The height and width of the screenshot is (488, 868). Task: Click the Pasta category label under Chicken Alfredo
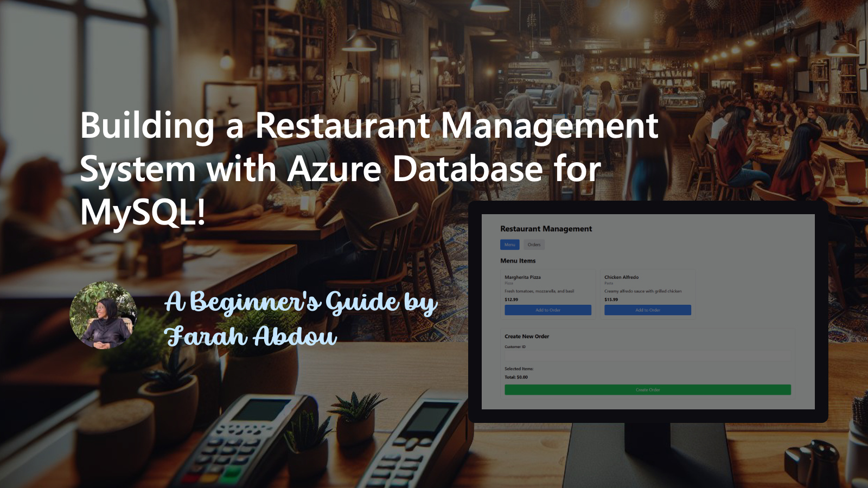(608, 283)
